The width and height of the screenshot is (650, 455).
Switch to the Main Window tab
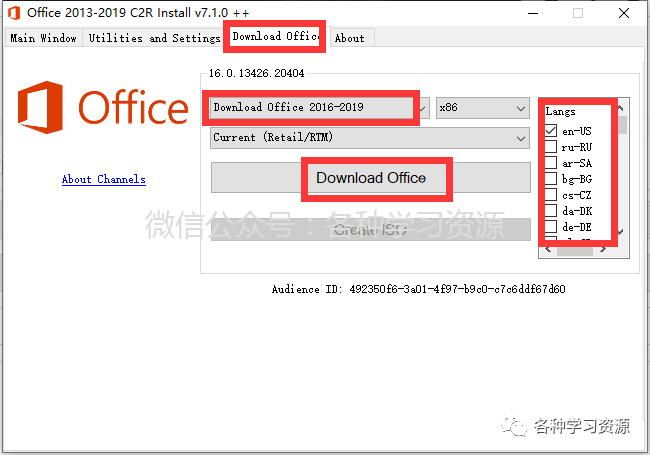(x=43, y=38)
